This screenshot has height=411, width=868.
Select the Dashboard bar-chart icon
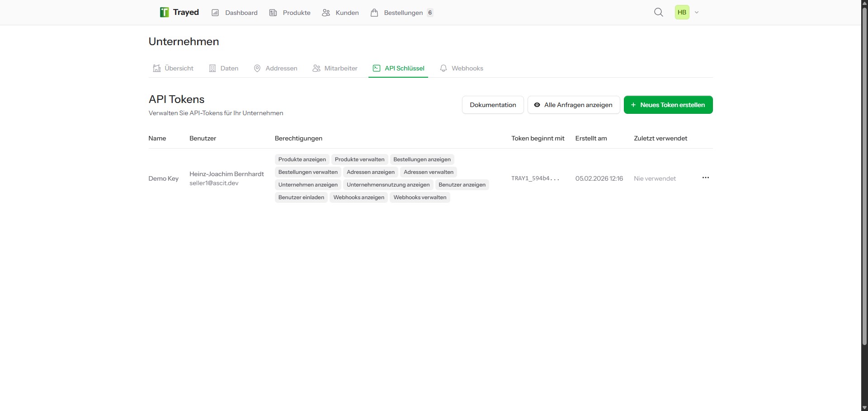coord(216,13)
